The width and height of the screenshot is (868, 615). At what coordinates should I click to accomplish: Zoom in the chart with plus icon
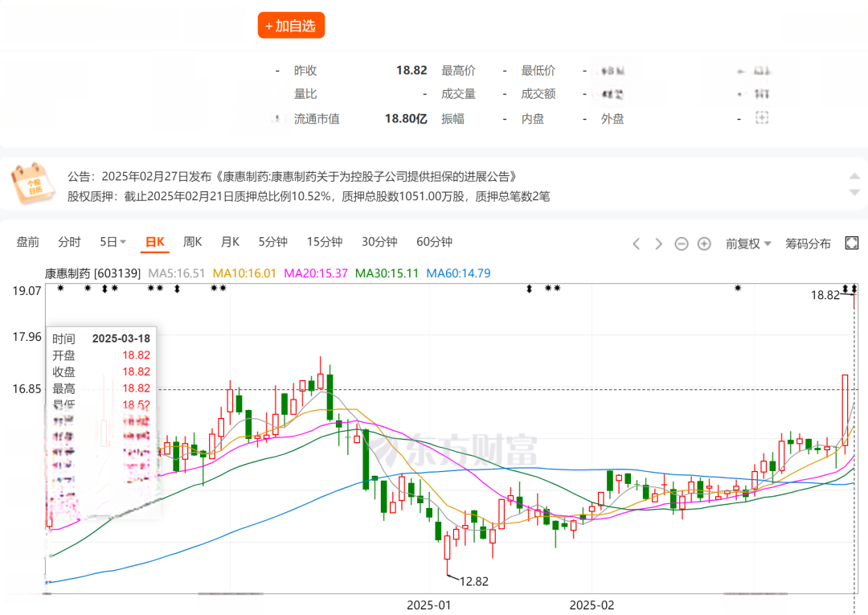point(704,244)
